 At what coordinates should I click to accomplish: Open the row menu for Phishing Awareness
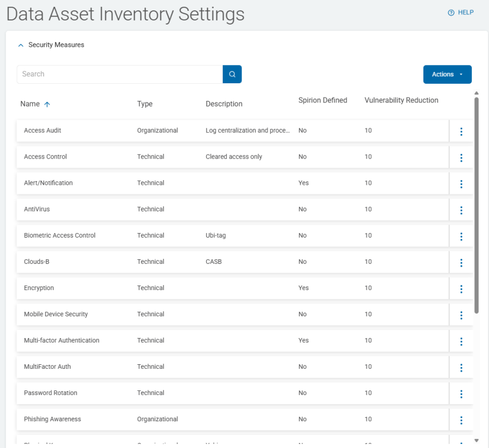point(461,420)
